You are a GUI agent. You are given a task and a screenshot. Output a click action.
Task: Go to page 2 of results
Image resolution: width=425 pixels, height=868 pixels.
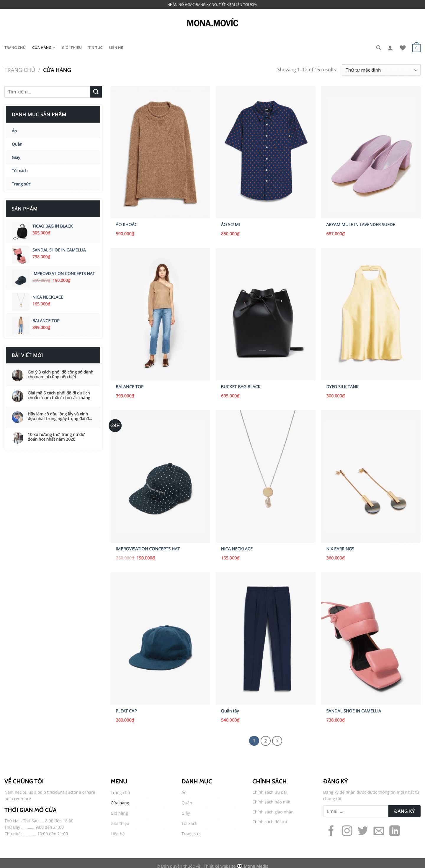click(265, 741)
